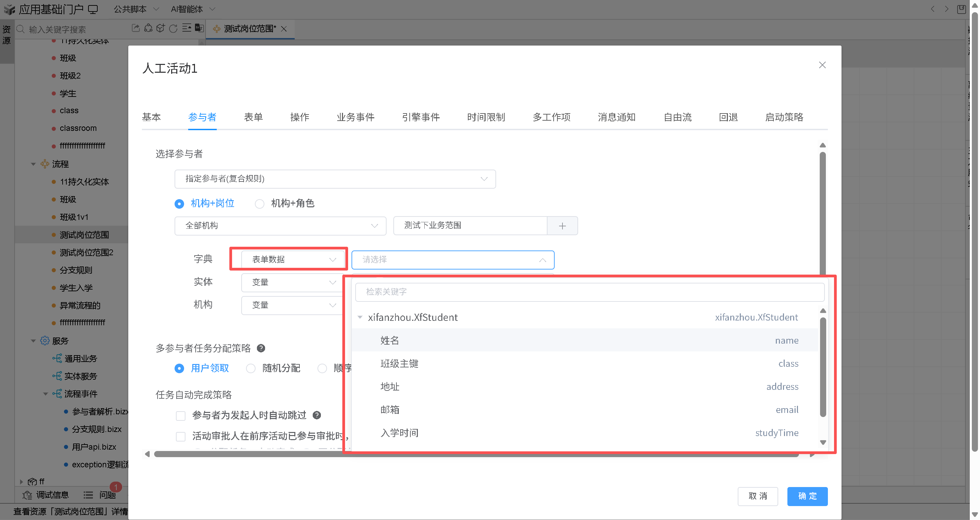This screenshot has width=980, height=520.
Task: Click the refresh icon beside search box
Action: (x=173, y=29)
